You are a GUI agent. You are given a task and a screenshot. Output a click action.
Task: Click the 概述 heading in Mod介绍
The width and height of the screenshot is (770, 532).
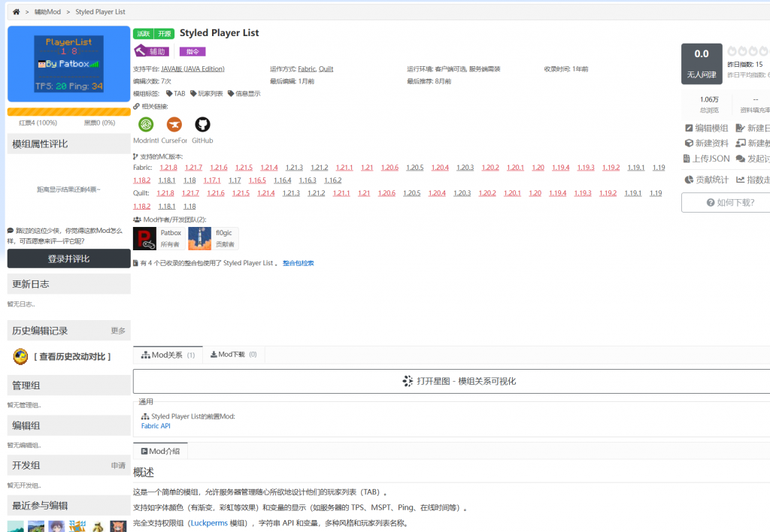(x=144, y=472)
